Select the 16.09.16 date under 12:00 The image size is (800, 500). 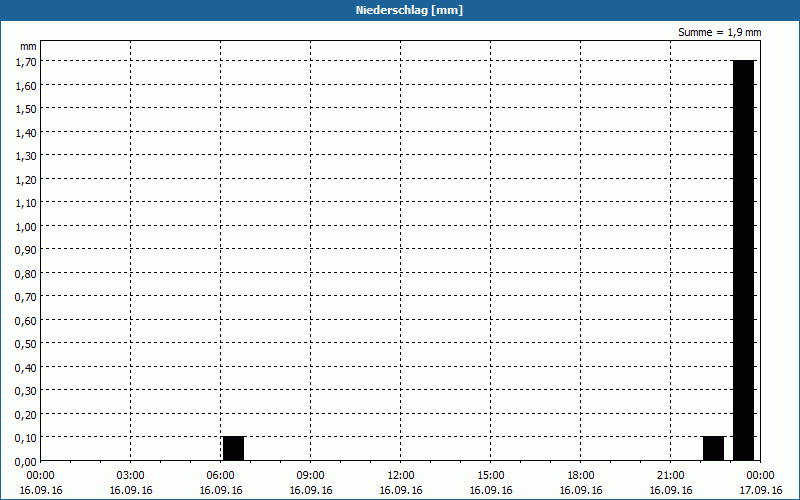click(x=401, y=490)
